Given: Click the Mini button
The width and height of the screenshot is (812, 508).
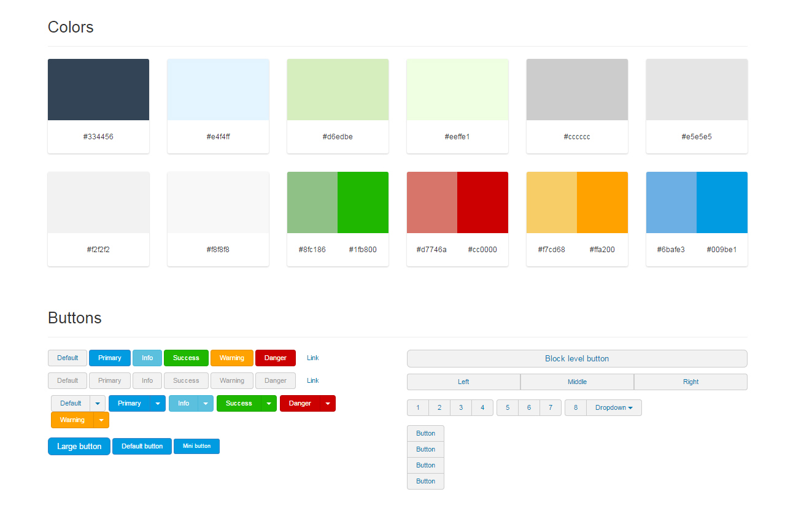Looking at the screenshot, I should click(196, 447).
